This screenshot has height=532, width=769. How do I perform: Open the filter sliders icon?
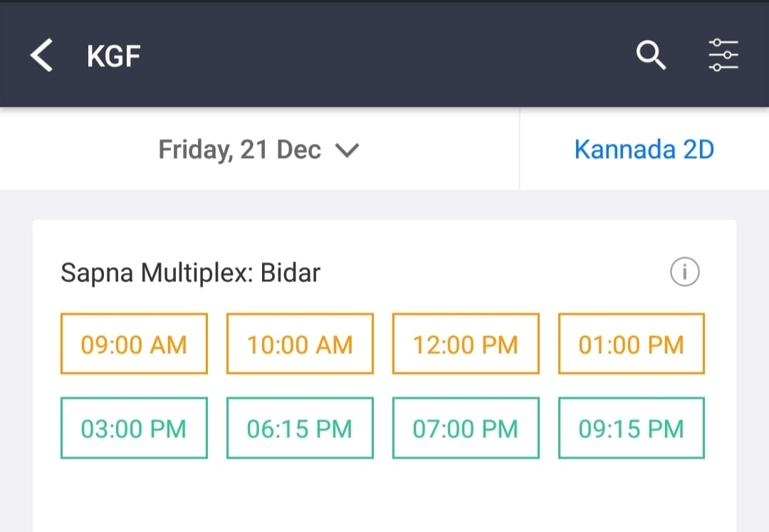click(x=723, y=55)
